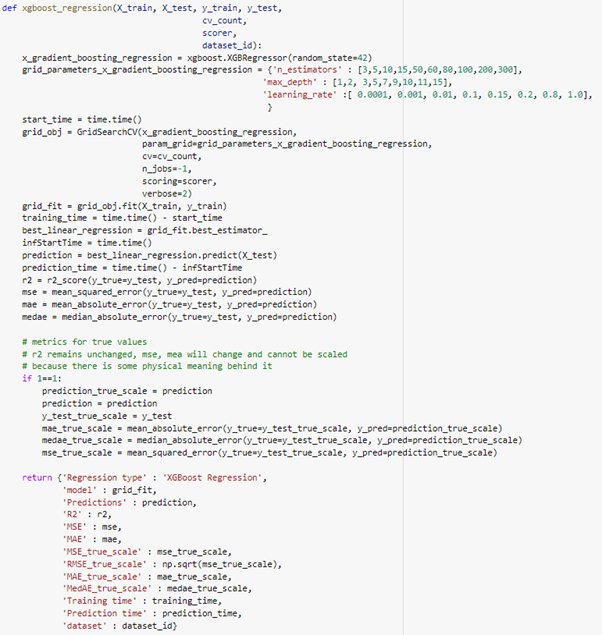602x635 pixels.
Task: Click the 'MedAE_true_scale' key
Action: click(x=107, y=588)
